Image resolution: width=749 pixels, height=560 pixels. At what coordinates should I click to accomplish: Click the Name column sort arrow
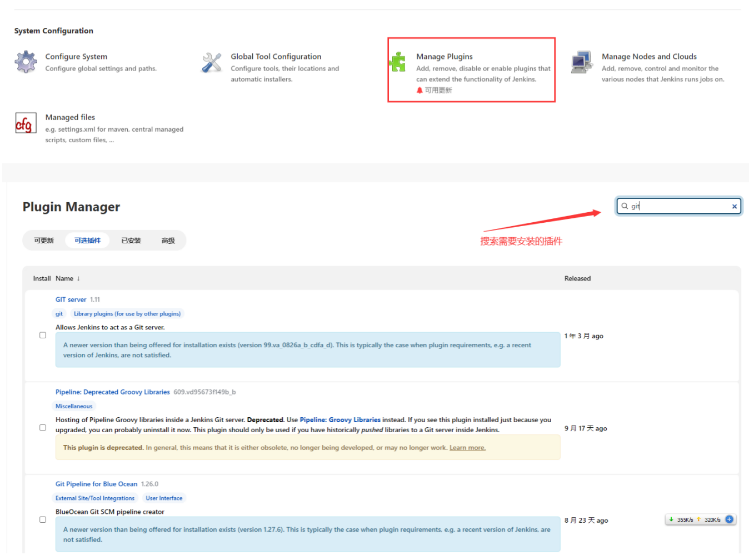coord(78,279)
